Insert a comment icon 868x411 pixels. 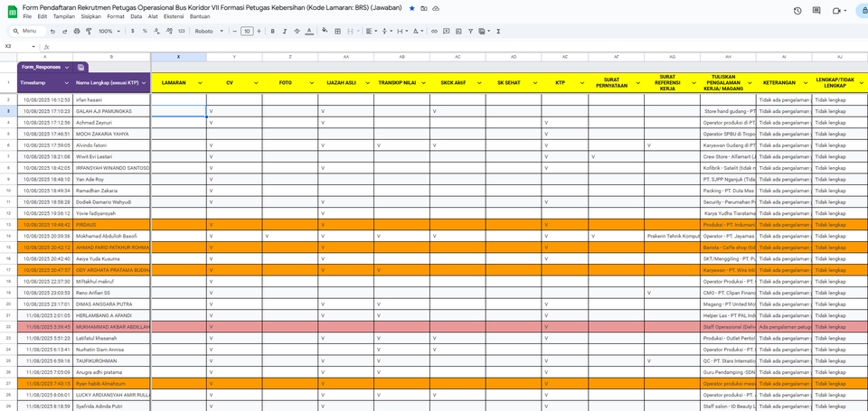coord(446,32)
